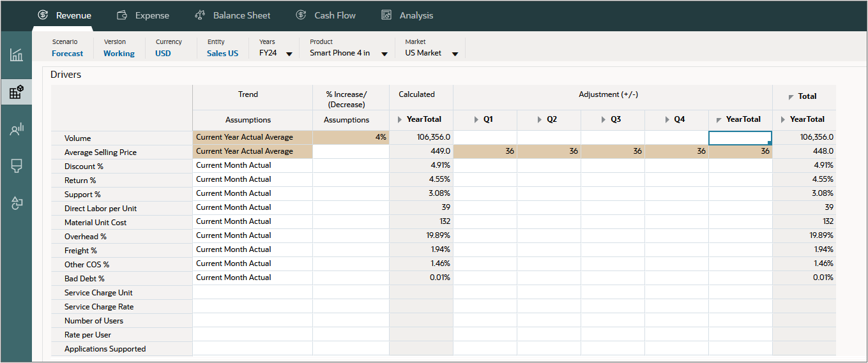This screenshot has width=868, height=363.
Task: Click the Applications Supported row header
Action: (122, 349)
